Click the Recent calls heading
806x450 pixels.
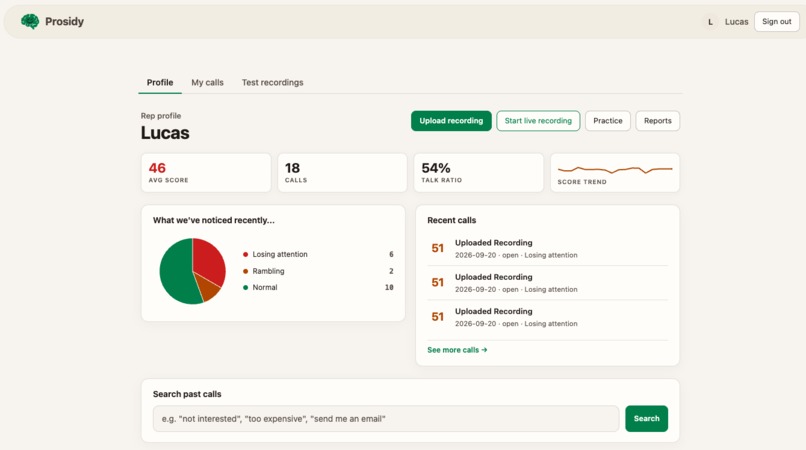tap(451, 220)
